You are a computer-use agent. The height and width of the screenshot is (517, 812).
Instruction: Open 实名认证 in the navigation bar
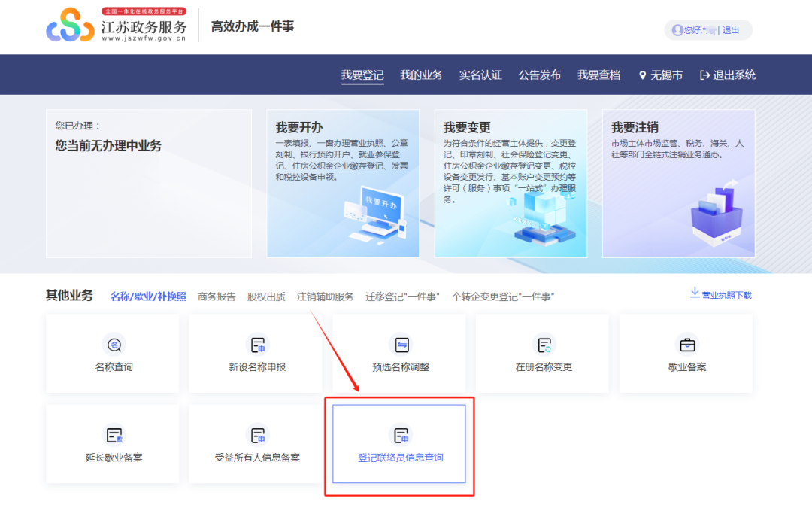(x=480, y=75)
